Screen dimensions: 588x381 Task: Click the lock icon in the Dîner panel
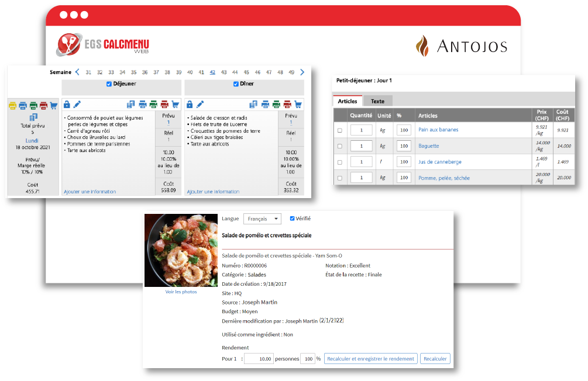tap(190, 104)
